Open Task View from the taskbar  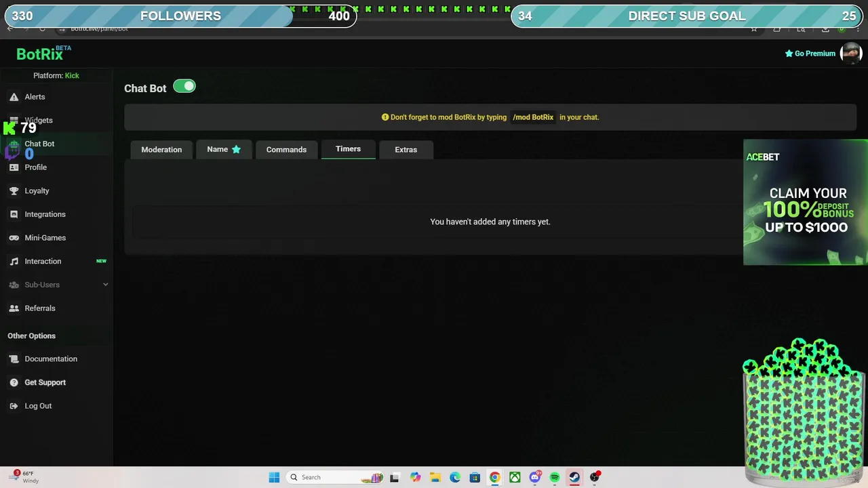395,477
